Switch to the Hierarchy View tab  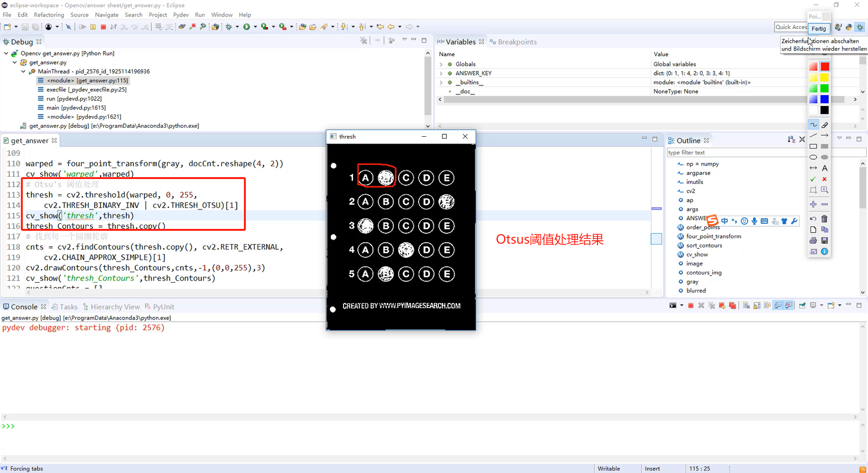(112, 307)
